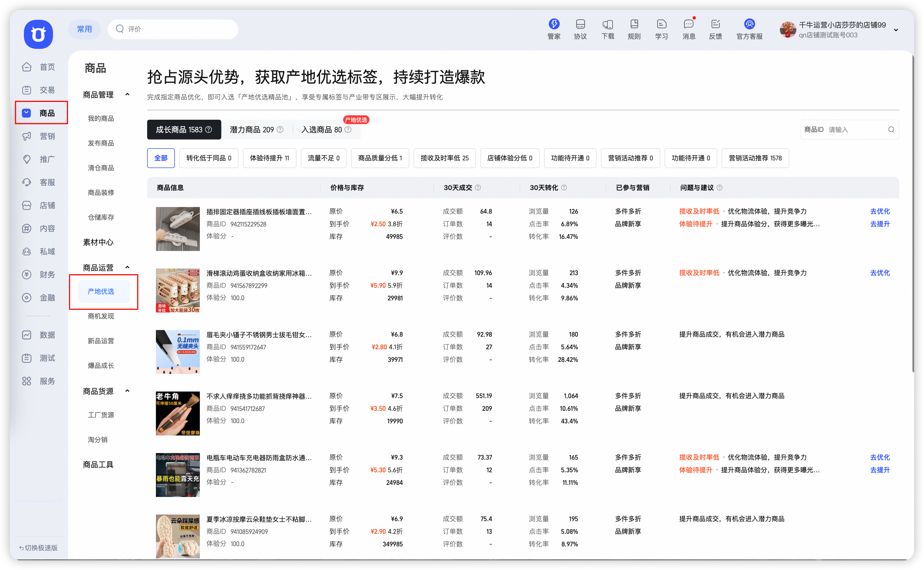Click help icon next to 30天成交
The image size is (924, 570).
coord(478,188)
